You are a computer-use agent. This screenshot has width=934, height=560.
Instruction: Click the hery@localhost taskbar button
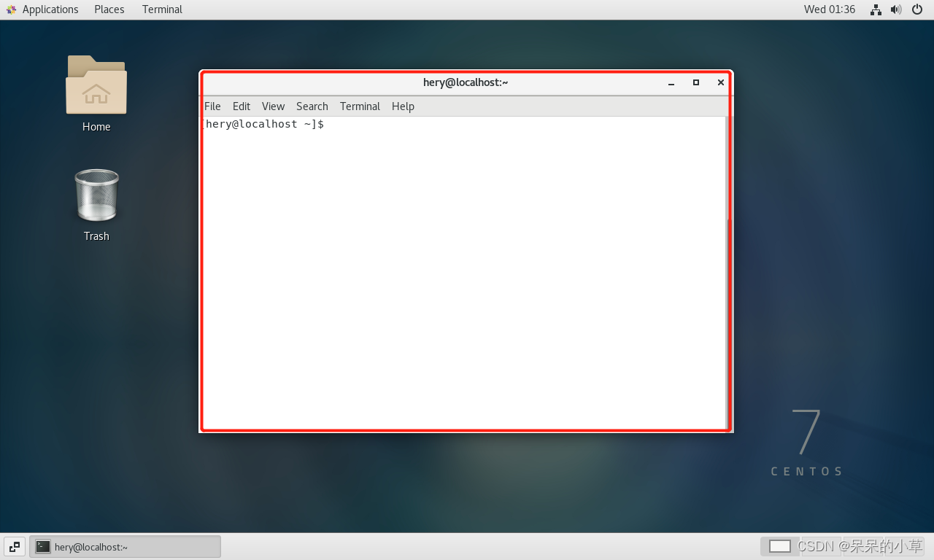coord(124,546)
